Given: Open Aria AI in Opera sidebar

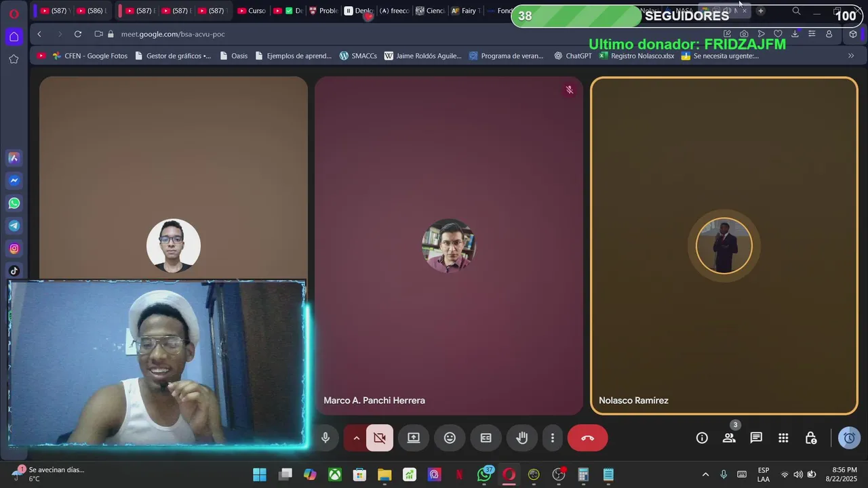Looking at the screenshot, I should click(x=14, y=158).
